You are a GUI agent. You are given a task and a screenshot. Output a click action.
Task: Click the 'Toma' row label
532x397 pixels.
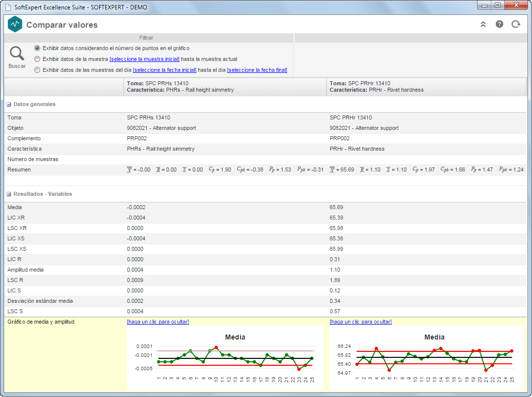tap(14, 117)
